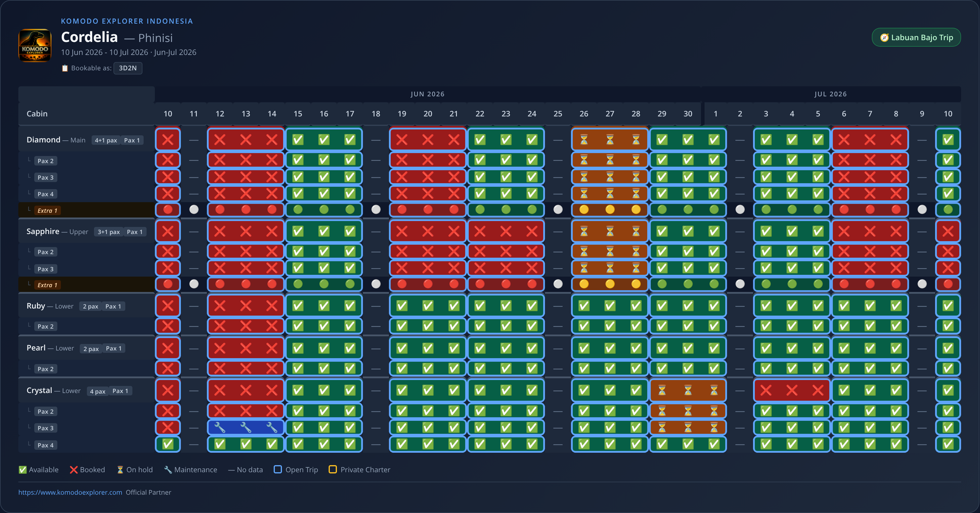Click the Ruby Pax 1 available checkmark on June 20

coord(428,306)
